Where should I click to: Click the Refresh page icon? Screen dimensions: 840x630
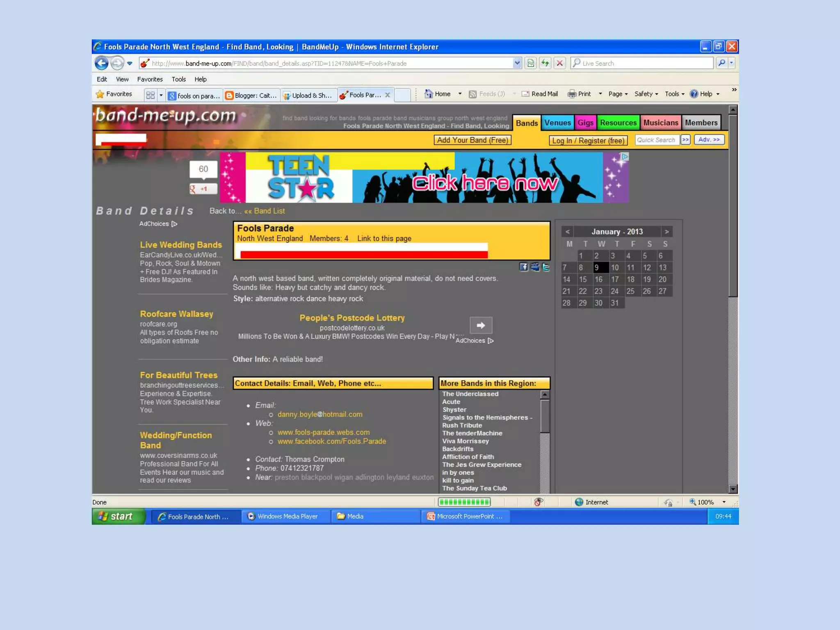click(545, 63)
